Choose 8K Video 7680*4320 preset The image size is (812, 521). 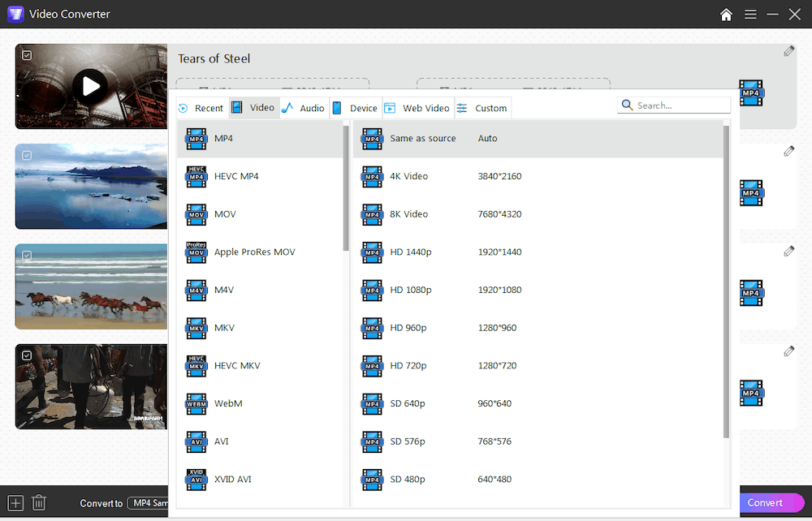[x=538, y=214]
